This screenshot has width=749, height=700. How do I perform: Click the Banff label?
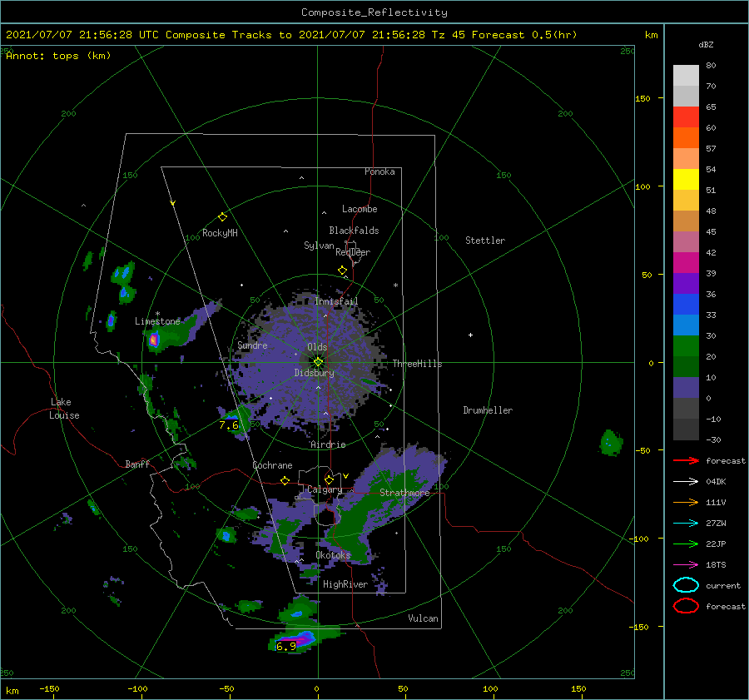(137, 464)
